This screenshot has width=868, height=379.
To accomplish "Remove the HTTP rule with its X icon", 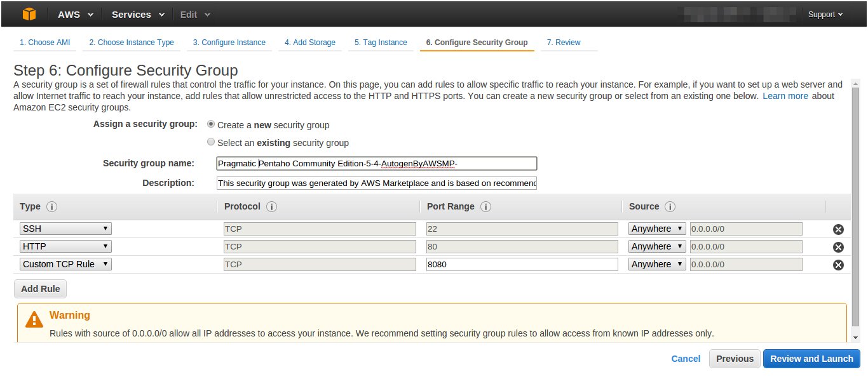I will (838, 247).
